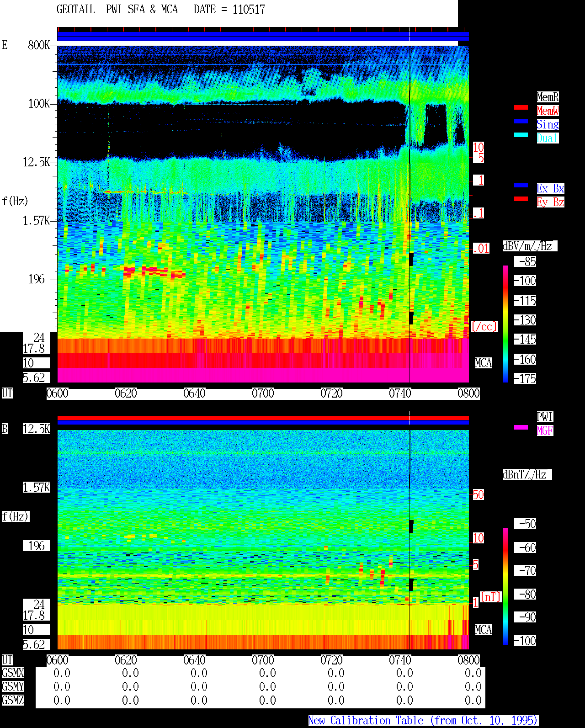The width and height of the screenshot is (585, 728).
Task: Click the 'Ex Bx' legend label
Action: [x=550, y=188]
